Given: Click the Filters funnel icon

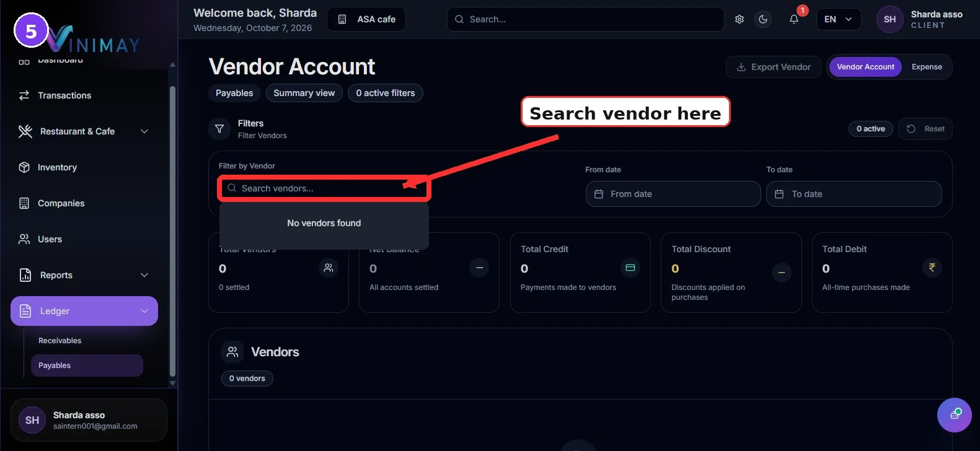Looking at the screenshot, I should click(219, 129).
